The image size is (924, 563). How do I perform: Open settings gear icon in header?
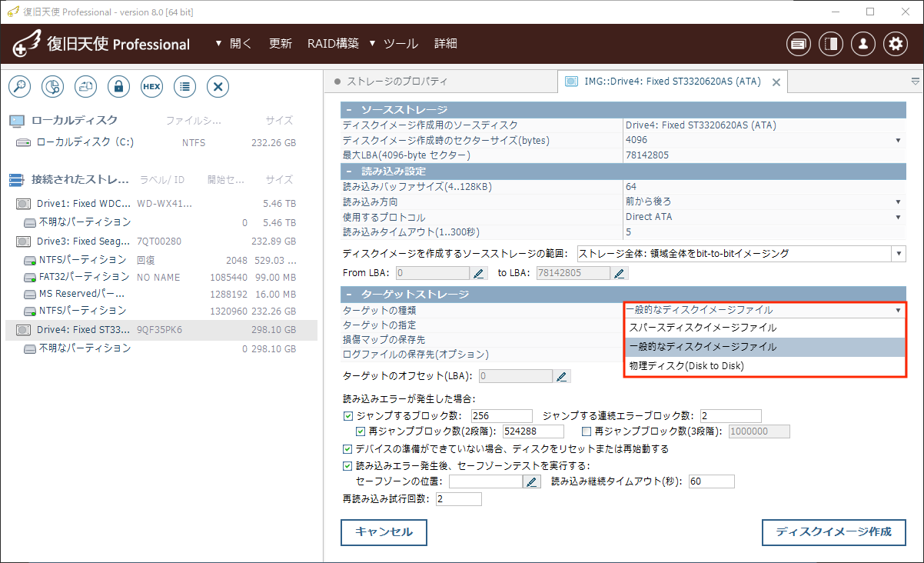(896, 44)
